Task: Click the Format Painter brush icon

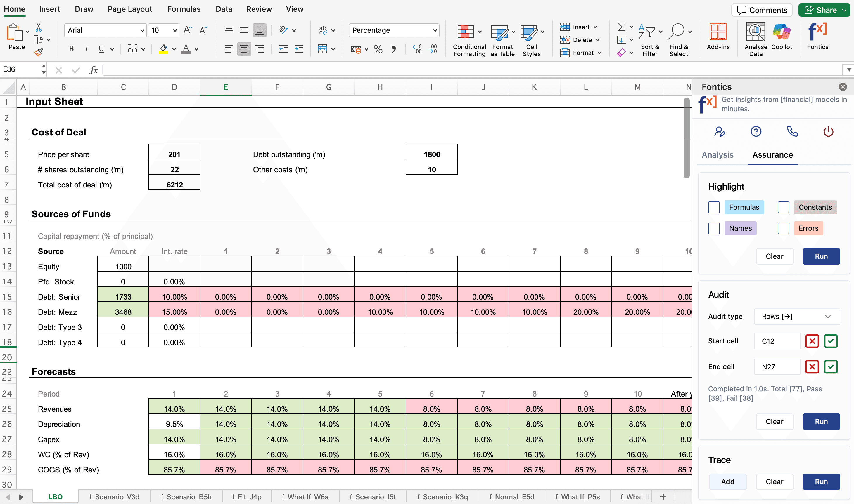Action: [x=38, y=52]
